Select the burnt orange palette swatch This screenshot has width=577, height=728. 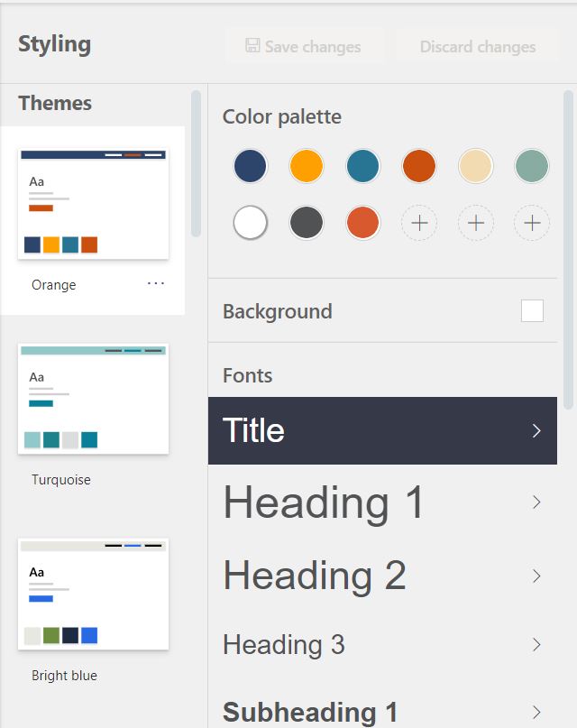(x=419, y=166)
